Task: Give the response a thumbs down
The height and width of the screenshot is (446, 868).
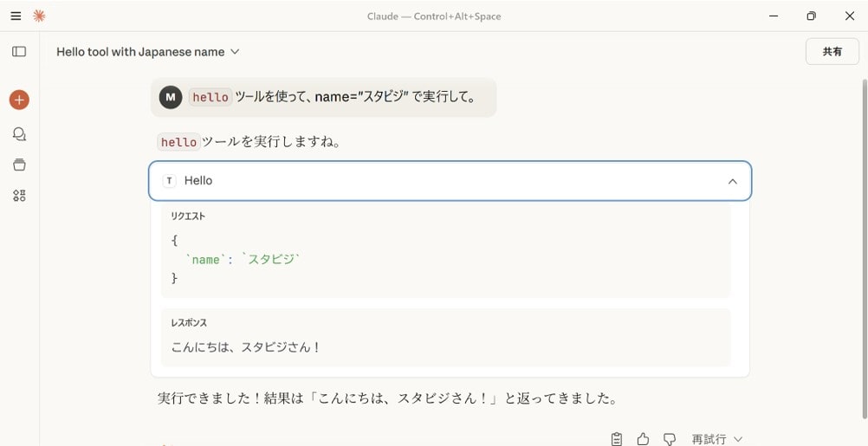Action: (669, 439)
